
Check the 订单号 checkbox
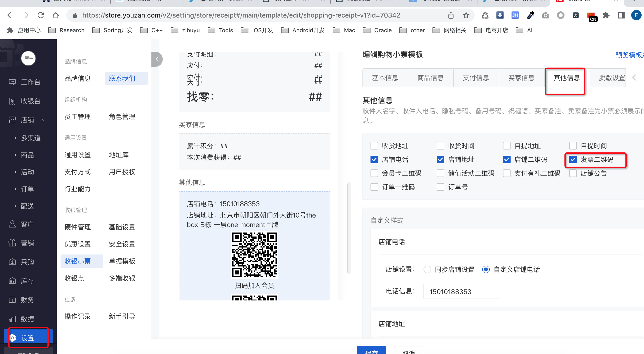tap(440, 187)
